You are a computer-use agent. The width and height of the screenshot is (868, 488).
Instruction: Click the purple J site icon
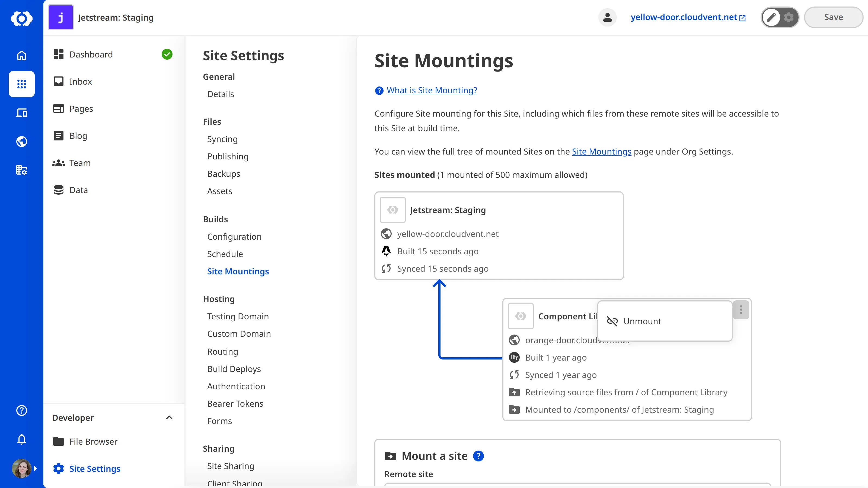(61, 18)
